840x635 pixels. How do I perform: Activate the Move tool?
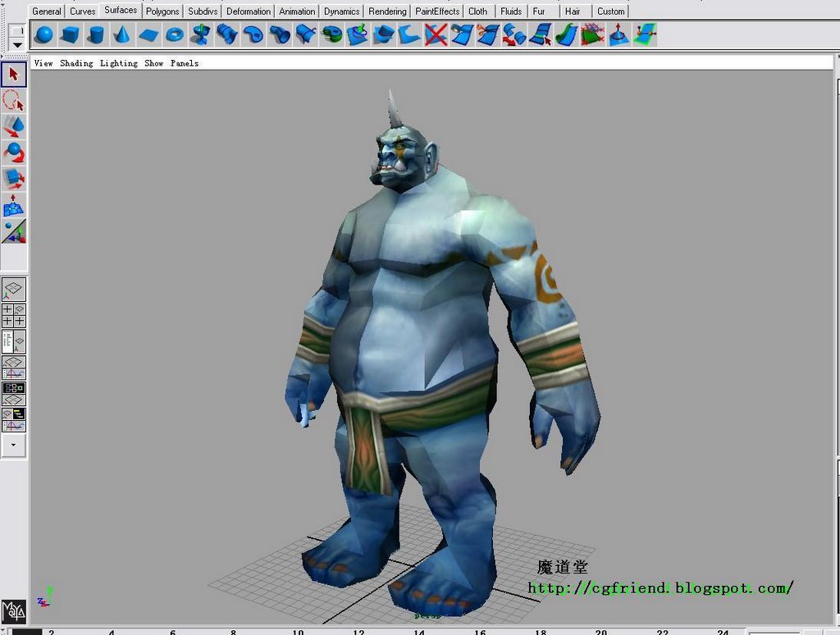14,127
